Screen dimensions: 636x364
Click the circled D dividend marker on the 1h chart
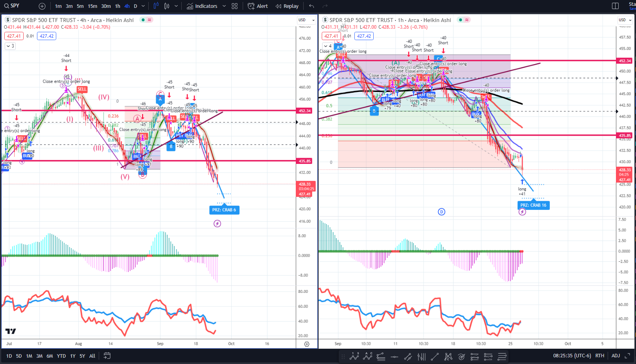pyautogui.click(x=441, y=212)
